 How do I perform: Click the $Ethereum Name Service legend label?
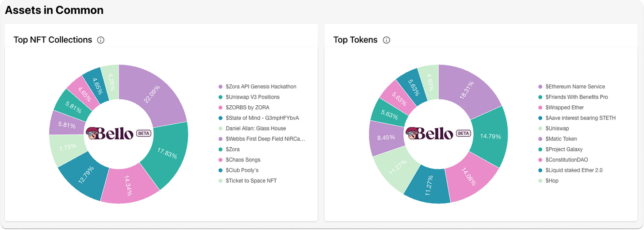pos(575,87)
